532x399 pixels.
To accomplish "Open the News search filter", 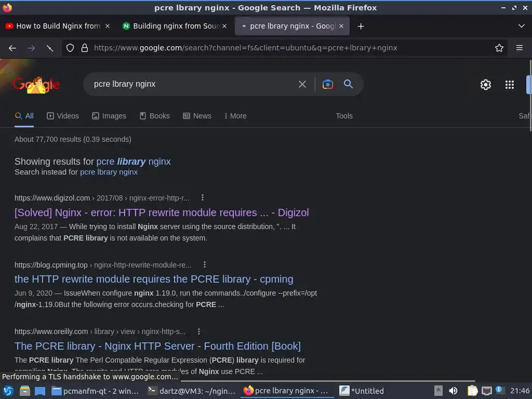I will [x=197, y=116].
